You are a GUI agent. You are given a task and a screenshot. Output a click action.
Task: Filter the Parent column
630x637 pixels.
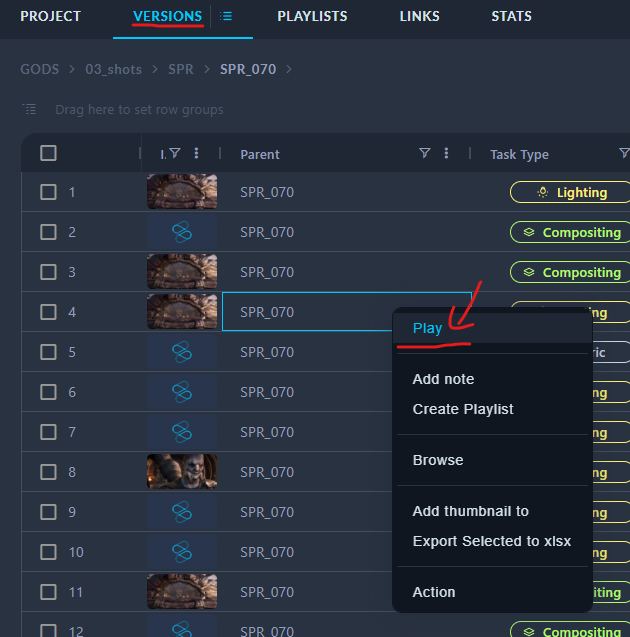(424, 153)
